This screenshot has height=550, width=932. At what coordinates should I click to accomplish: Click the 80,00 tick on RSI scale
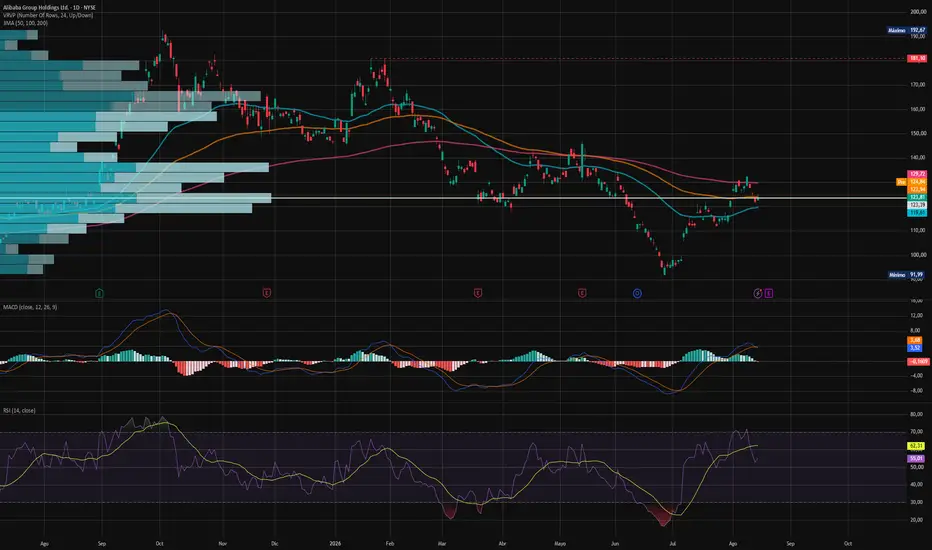pos(916,414)
